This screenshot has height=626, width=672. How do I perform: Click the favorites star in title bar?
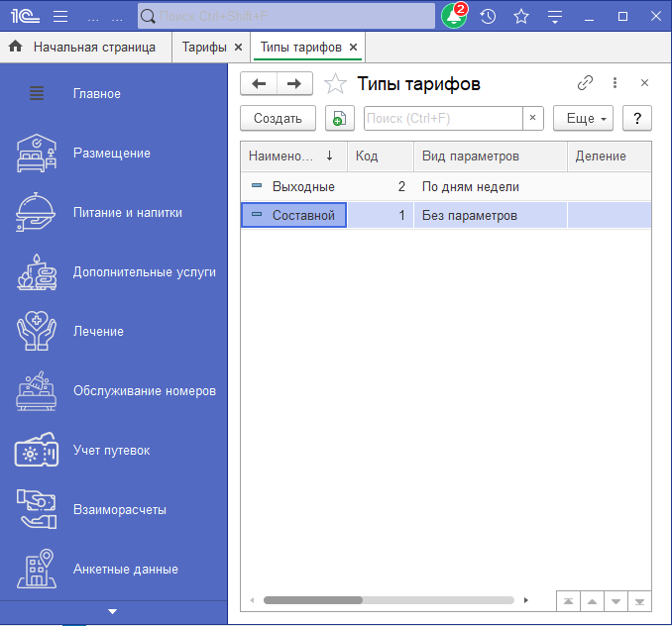coord(521,17)
